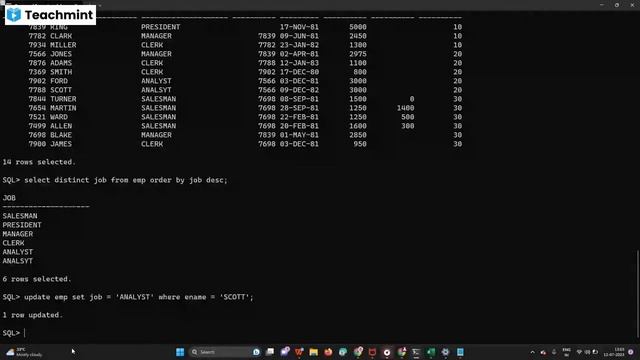This screenshot has height=360, width=640.
Task: Click salary value 5000
Action: [x=358, y=27]
